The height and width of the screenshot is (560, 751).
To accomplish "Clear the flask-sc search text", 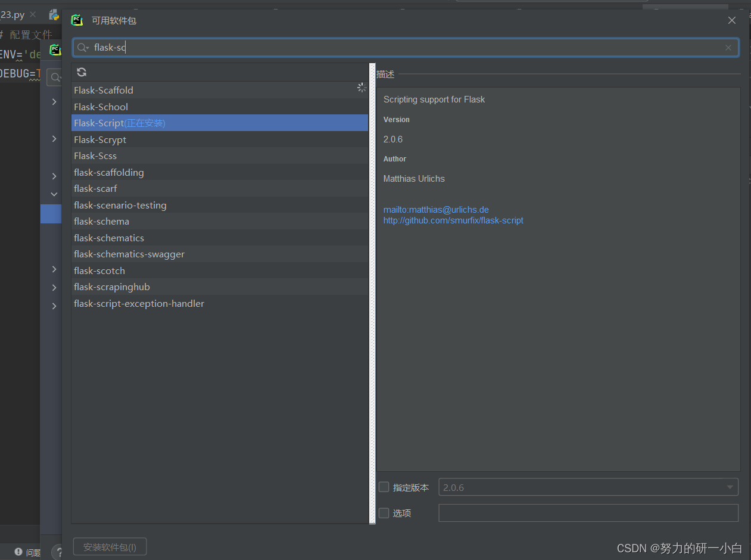I will click(x=728, y=48).
